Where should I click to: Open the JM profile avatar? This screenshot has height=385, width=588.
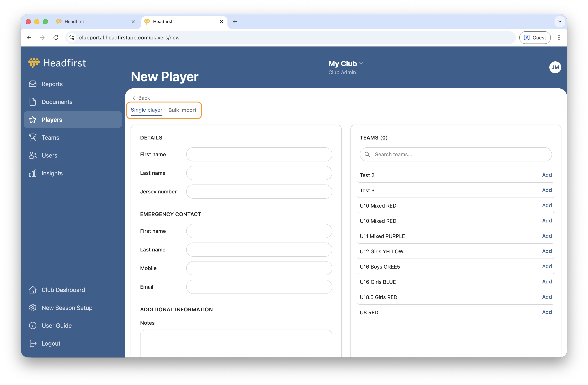pyautogui.click(x=555, y=67)
